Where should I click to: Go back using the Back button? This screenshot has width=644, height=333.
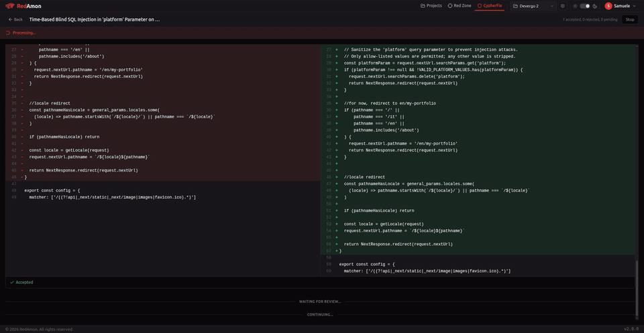tap(15, 19)
